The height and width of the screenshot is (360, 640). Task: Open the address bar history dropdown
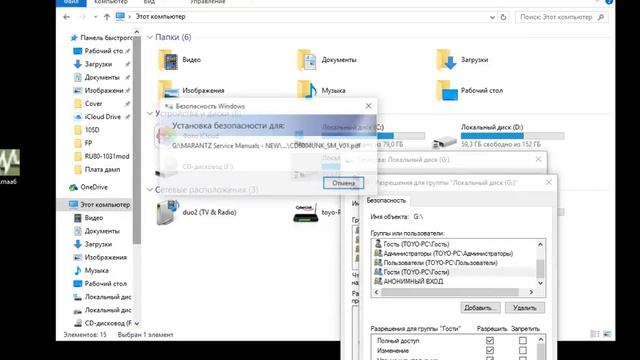tap(492, 17)
